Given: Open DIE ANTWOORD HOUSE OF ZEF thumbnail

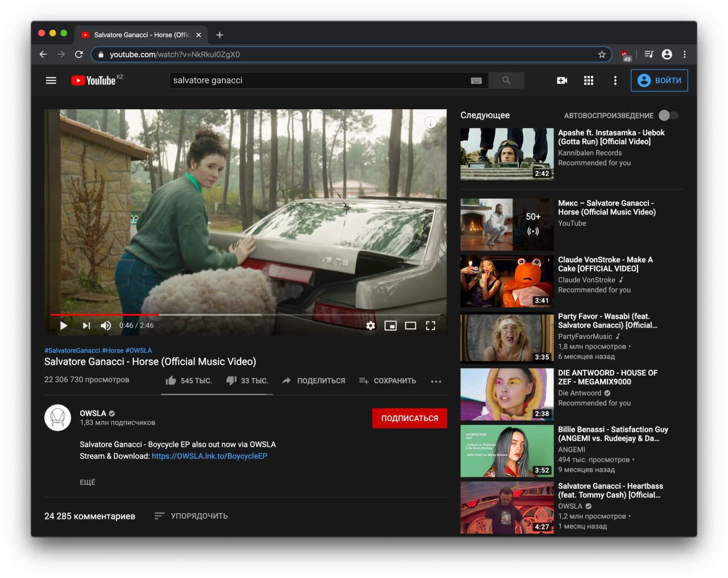Looking at the screenshot, I should pyautogui.click(x=507, y=394).
